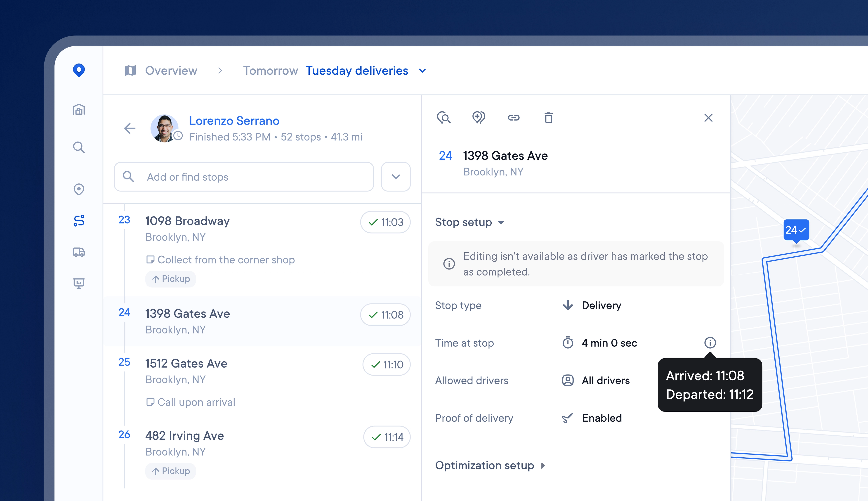Open the depot building sidebar icon
This screenshot has height=501, width=868.
(79, 110)
